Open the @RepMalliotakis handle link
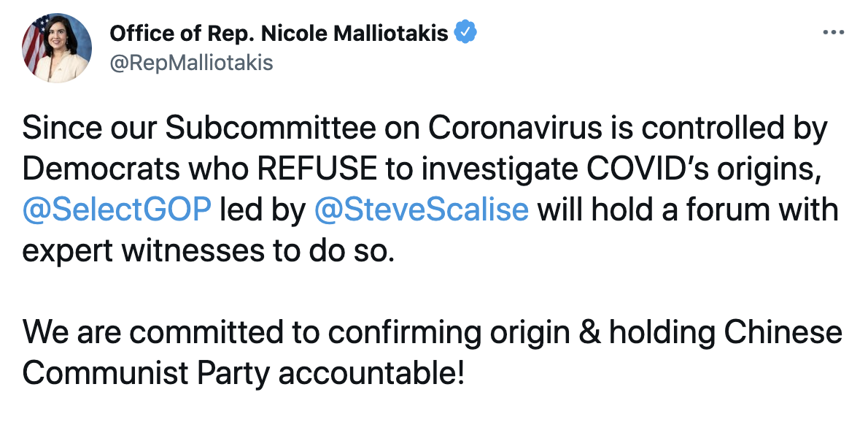This screenshot has width=868, height=422. point(190,63)
